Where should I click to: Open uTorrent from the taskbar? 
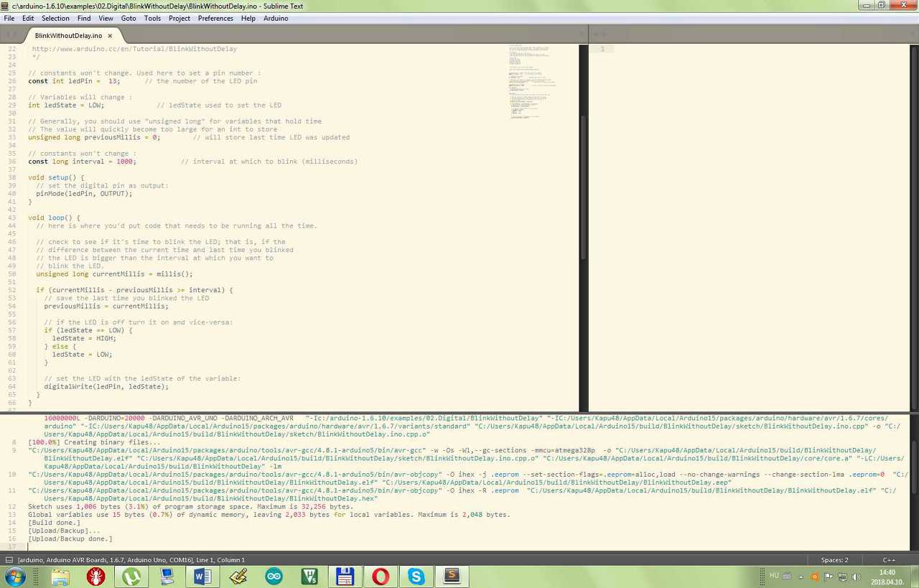[x=131, y=577]
